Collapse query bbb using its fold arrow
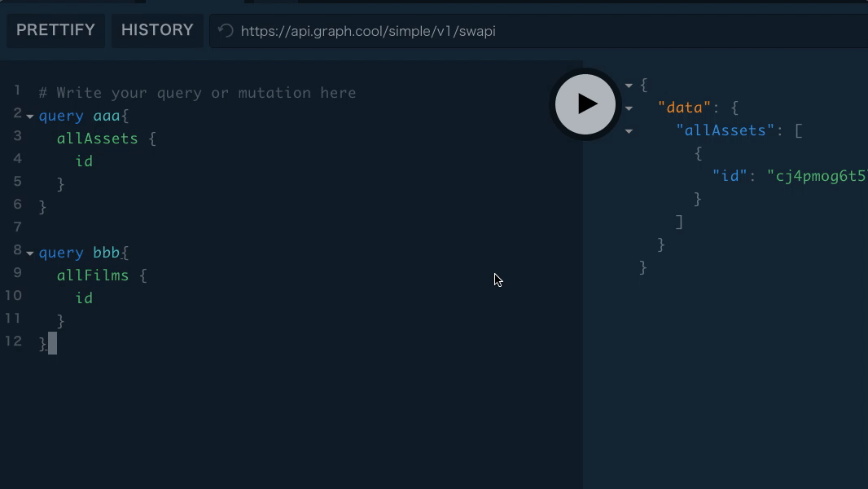Image resolution: width=868 pixels, height=489 pixels. coord(30,253)
